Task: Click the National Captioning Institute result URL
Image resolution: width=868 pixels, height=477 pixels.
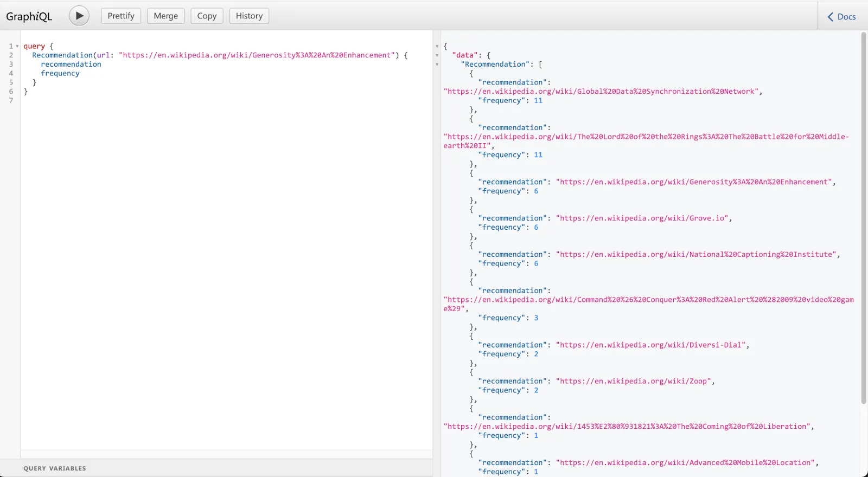Action: (x=696, y=255)
